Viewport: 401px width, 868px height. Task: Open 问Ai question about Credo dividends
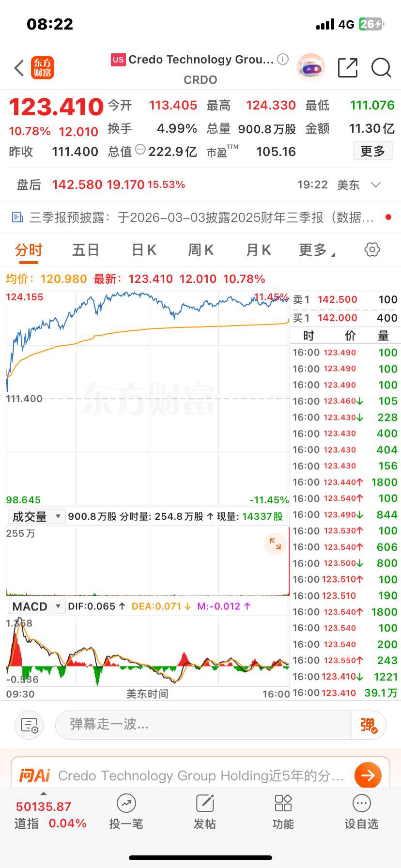pos(201,776)
